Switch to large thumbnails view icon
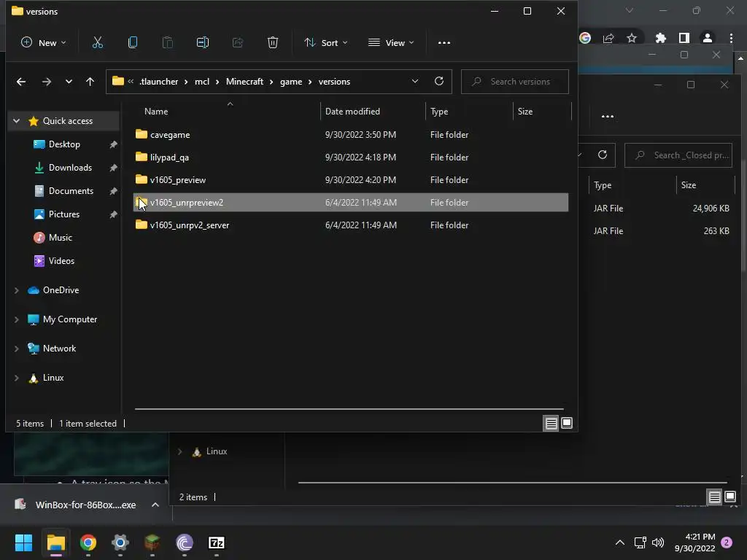The image size is (747, 560). 566,423
